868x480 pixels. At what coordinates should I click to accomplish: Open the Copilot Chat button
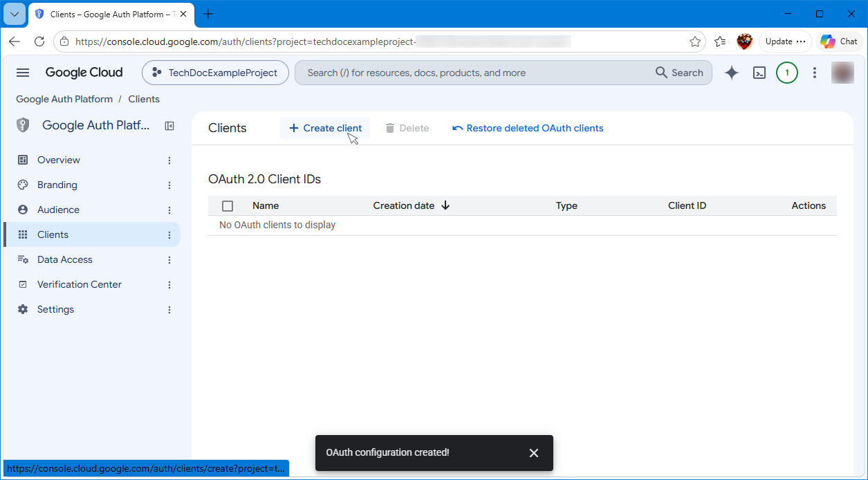[x=840, y=41]
